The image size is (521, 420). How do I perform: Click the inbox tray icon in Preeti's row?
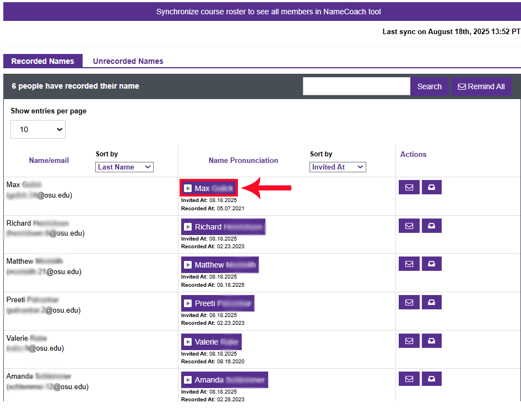(431, 302)
